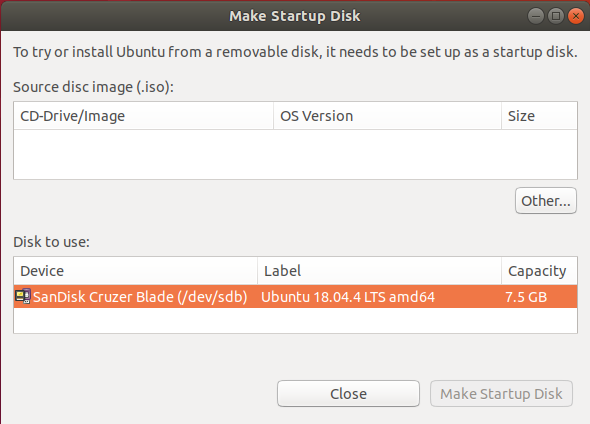Click the Size column header
This screenshot has height=424, width=590.
click(x=539, y=116)
